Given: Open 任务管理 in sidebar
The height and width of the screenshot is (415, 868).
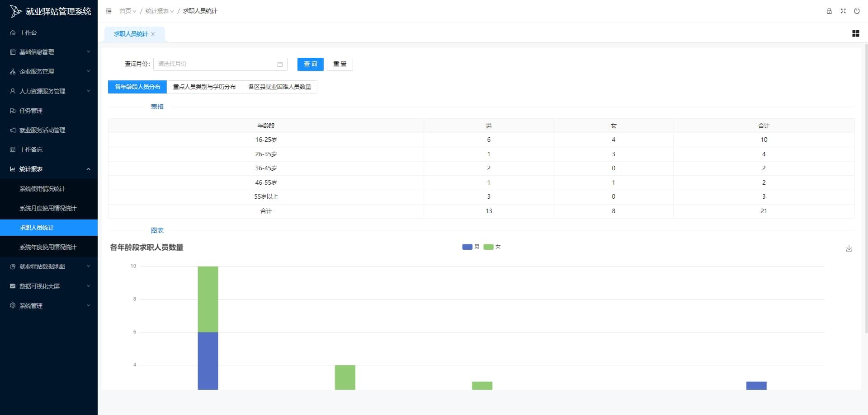Looking at the screenshot, I should pyautogui.click(x=49, y=111).
